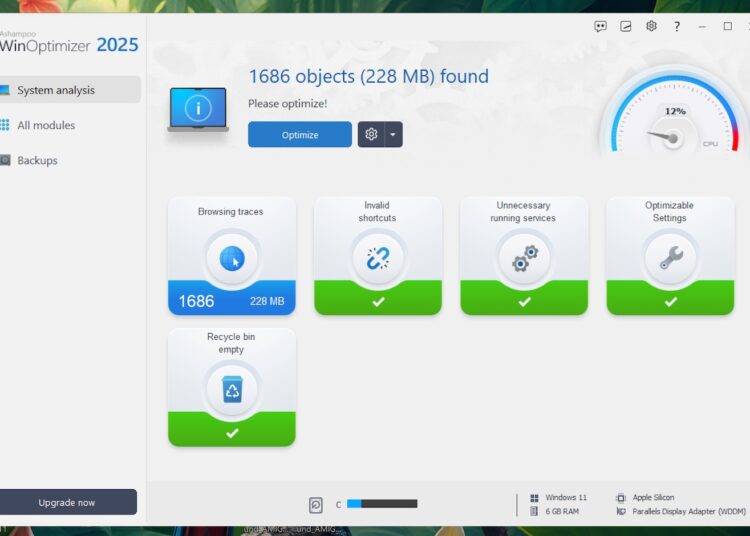Click the 'Optimizable Settings' card title
The image size is (750, 536).
[x=669, y=211]
